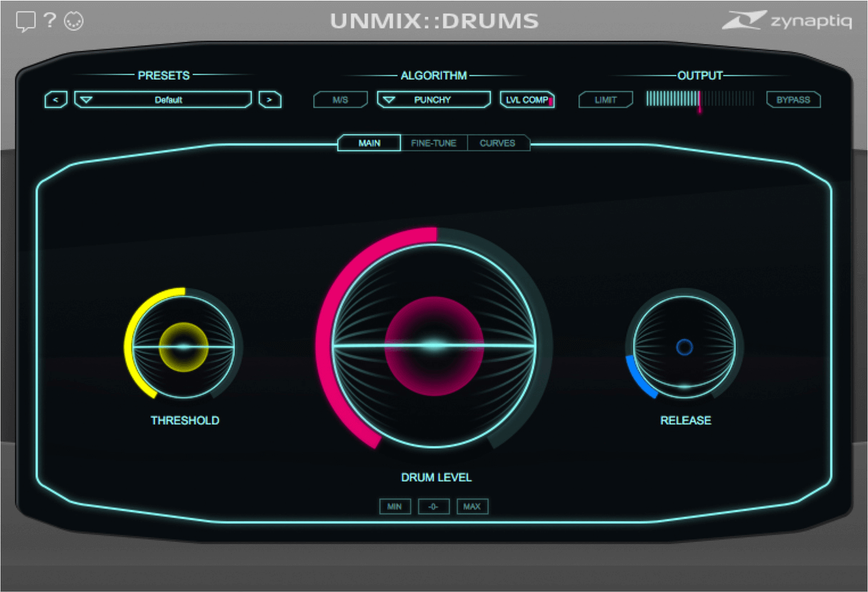Open the chat/feedback speech bubble icon
The width and height of the screenshot is (868, 592).
pos(26,21)
